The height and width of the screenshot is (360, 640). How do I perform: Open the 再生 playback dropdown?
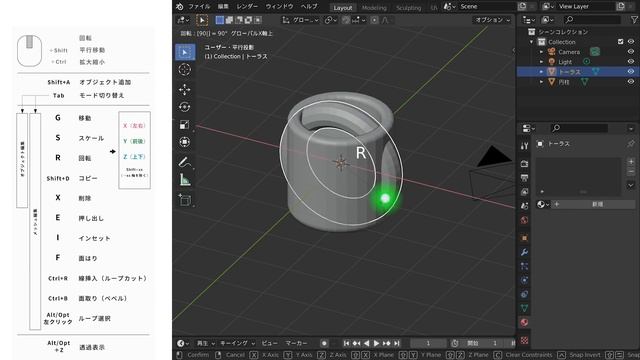(206, 343)
